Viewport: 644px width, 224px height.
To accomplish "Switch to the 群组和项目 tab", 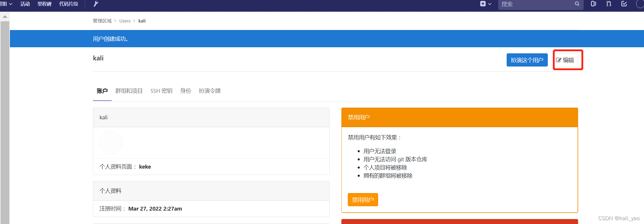I will 129,91.
